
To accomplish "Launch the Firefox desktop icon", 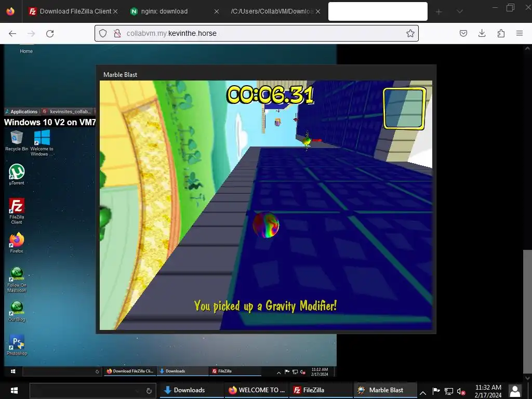I will (x=17, y=243).
